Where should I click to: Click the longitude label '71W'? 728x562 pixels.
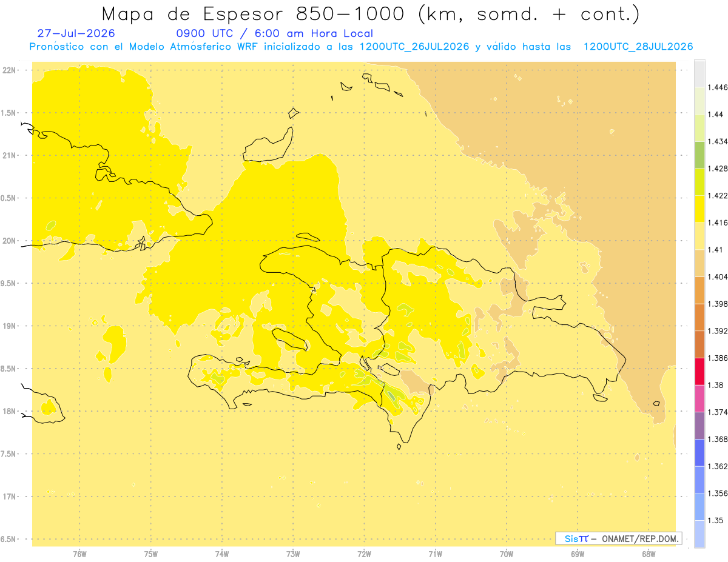435,554
